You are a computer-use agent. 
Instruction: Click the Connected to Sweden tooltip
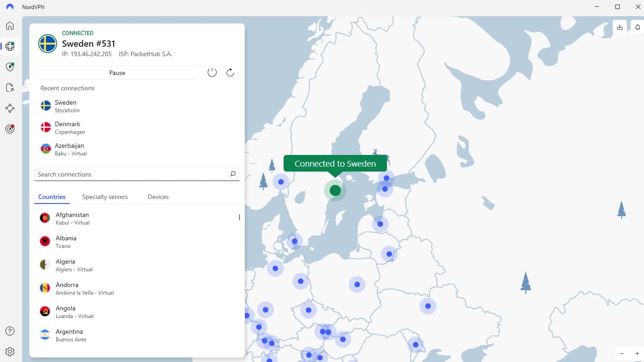coord(335,163)
